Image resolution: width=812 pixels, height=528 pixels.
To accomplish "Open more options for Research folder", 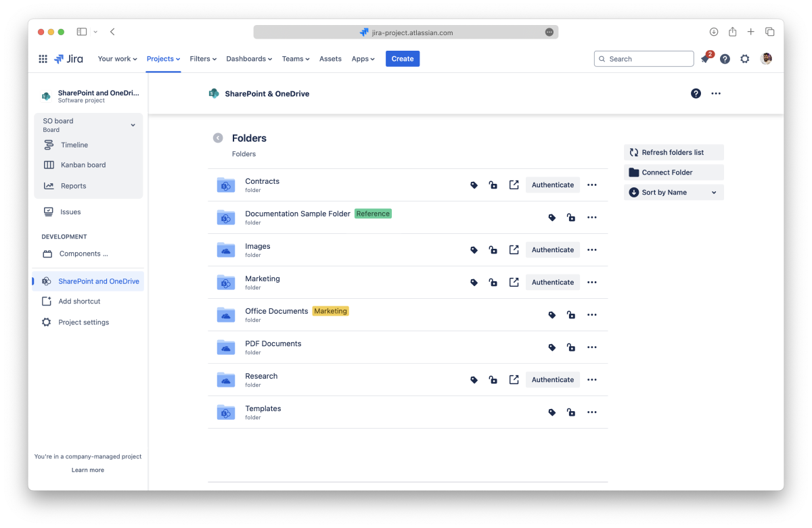I will 592,380.
